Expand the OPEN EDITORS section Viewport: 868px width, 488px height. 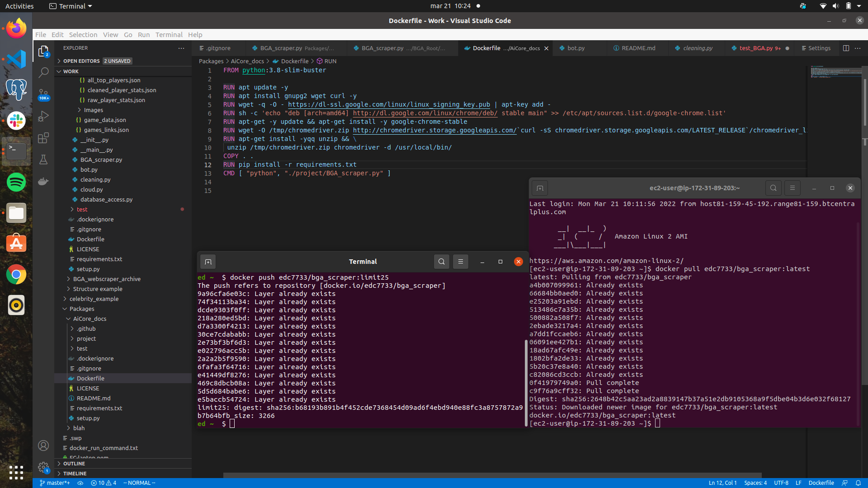pyautogui.click(x=81, y=61)
